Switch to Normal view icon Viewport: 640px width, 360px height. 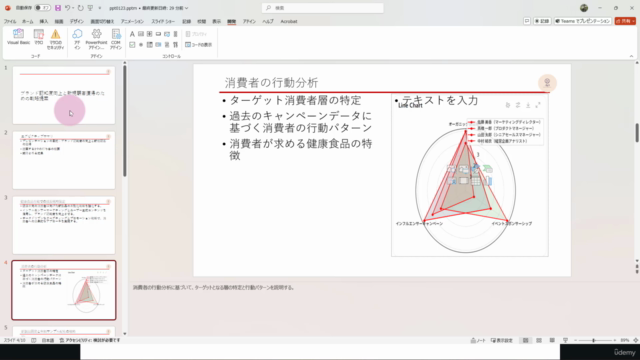click(x=526, y=340)
